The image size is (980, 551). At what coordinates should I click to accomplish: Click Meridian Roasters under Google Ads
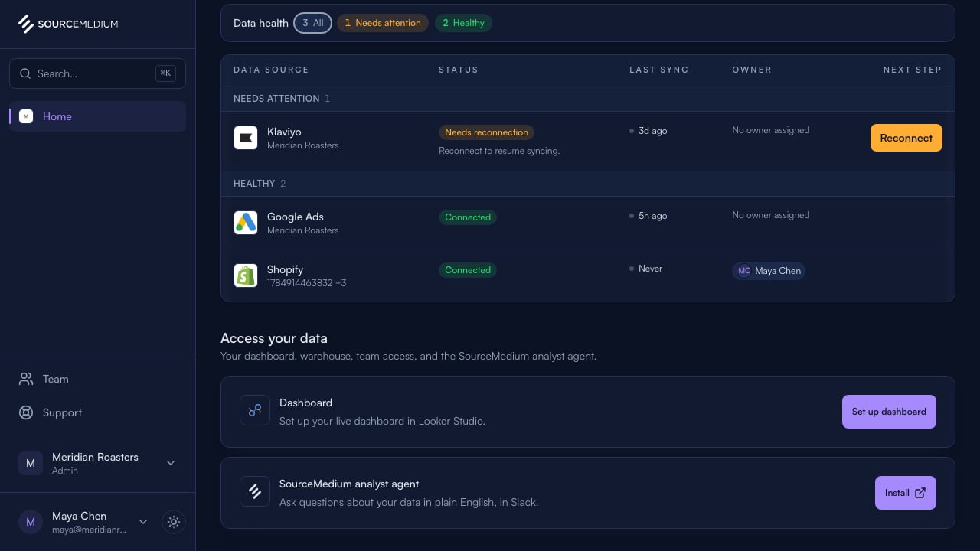point(303,230)
